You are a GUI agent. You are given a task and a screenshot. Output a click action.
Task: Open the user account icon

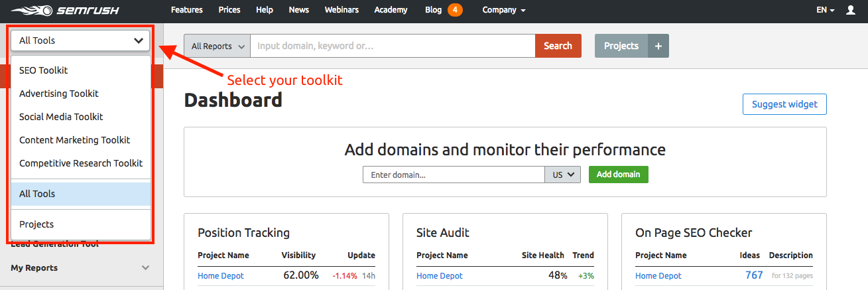[851, 10]
